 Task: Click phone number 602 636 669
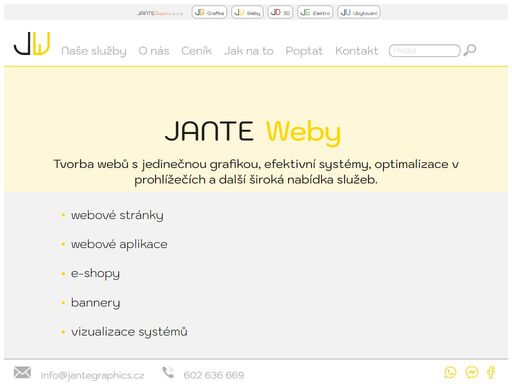coord(214,375)
